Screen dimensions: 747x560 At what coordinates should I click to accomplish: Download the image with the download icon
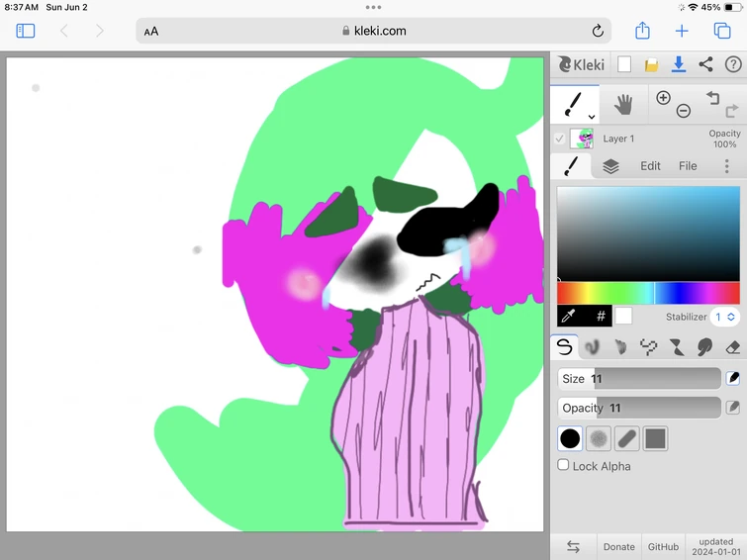pos(679,64)
